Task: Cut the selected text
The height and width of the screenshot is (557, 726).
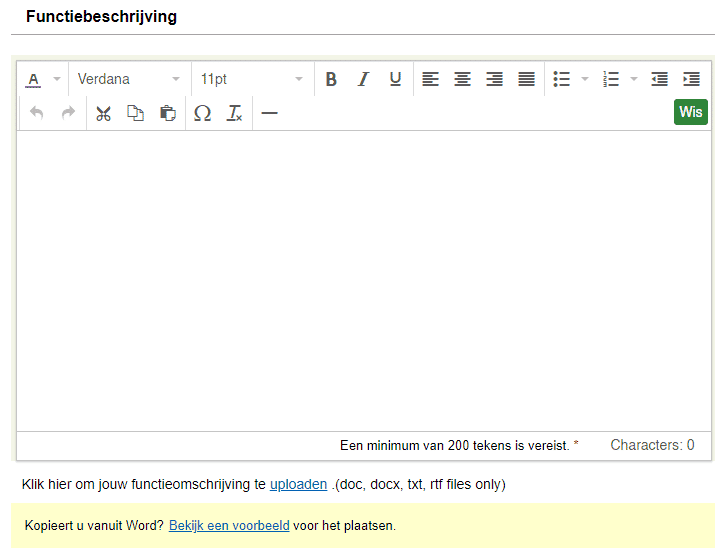Action: pos(103,113)
